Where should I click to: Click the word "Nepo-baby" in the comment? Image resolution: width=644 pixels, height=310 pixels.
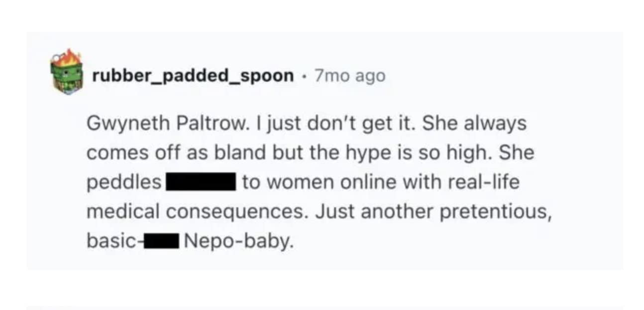click(x=236, y=242)
